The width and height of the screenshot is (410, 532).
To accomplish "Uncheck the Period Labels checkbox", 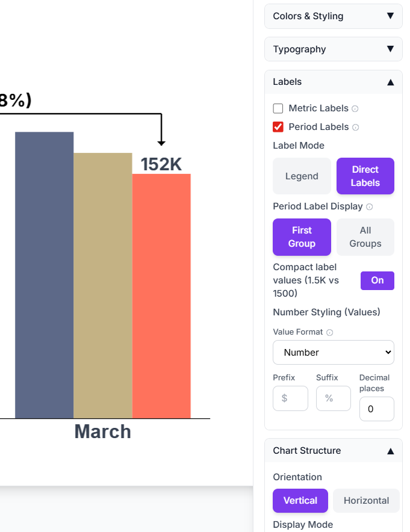I will point(278,127).
